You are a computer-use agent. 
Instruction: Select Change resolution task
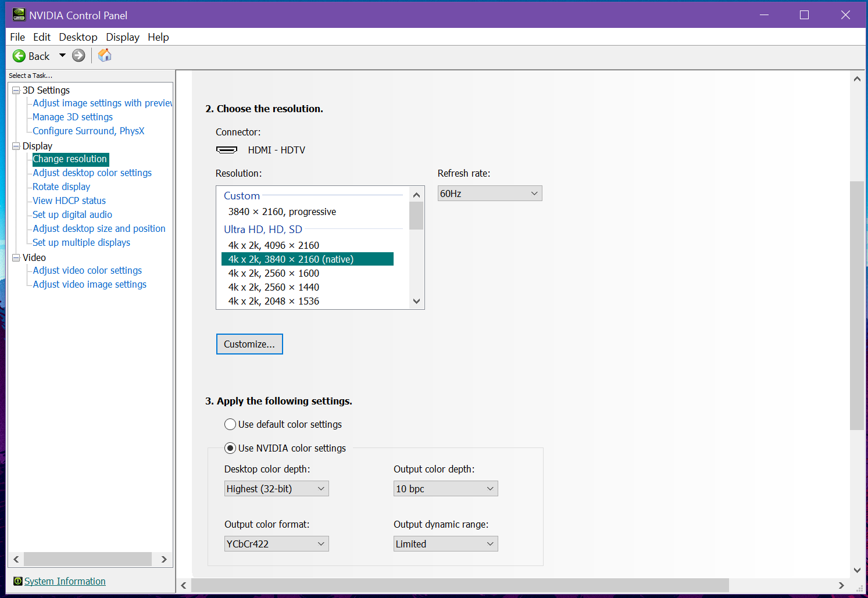[x=70, y=159]
